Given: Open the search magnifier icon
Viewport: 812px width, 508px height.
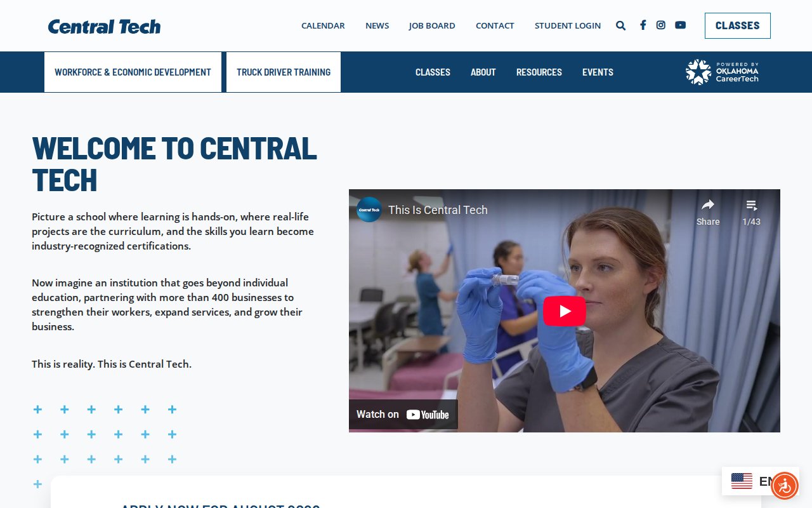Looking at the screenshot, I should tap(620, 25).
